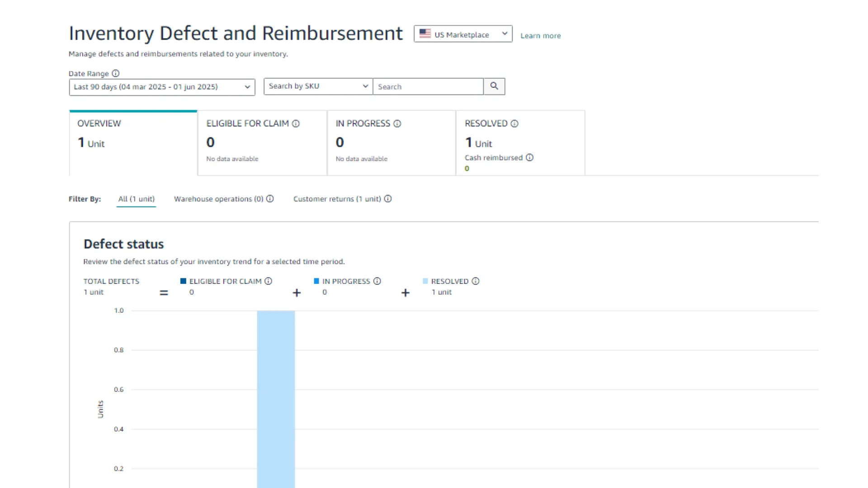
Task: Click info icon beside Warehouse operations filter
Action: pyautogui.click(x=270, y=198)
